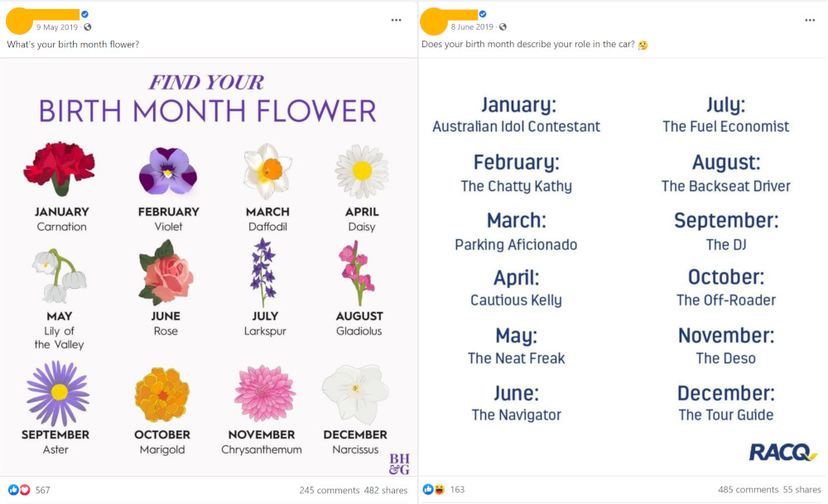Click the heart reaction icon on the flower post
828x504 pixels.
coord(24,490)
